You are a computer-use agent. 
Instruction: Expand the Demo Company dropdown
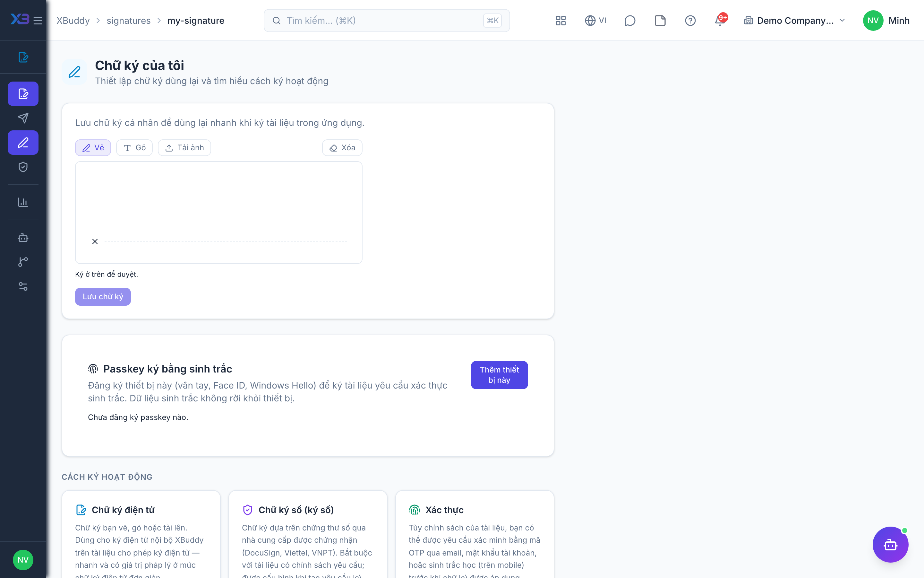tap(795, 20)
